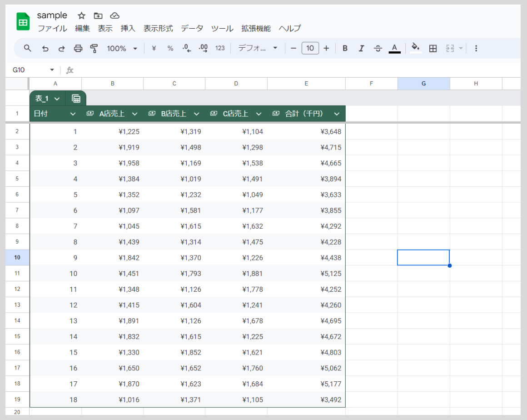Select cell with ¥1,919

(x=113, y=147)
